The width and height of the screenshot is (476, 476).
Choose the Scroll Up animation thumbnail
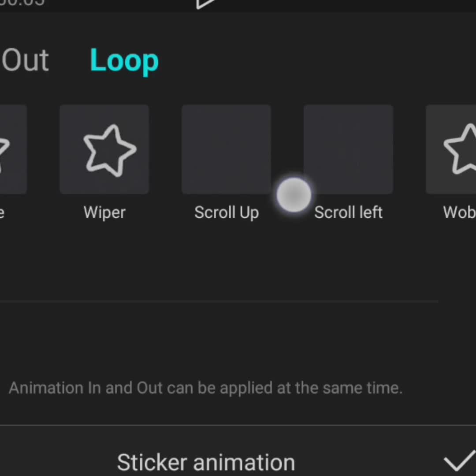pyautogui.click(x=226, y=149)
